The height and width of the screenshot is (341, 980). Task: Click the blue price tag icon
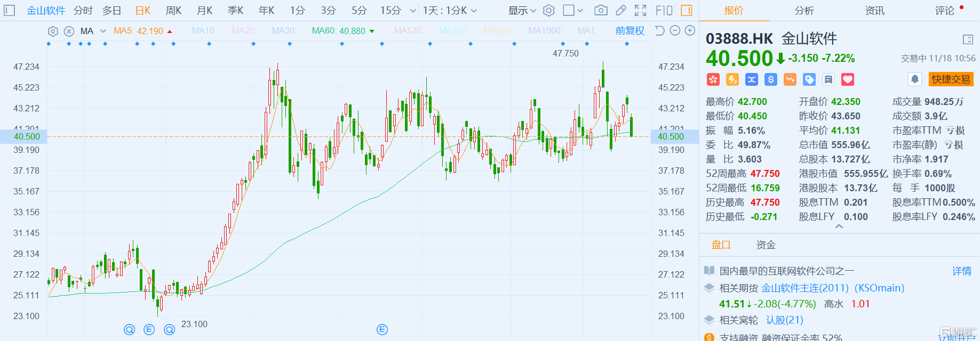tap(809, 79)
